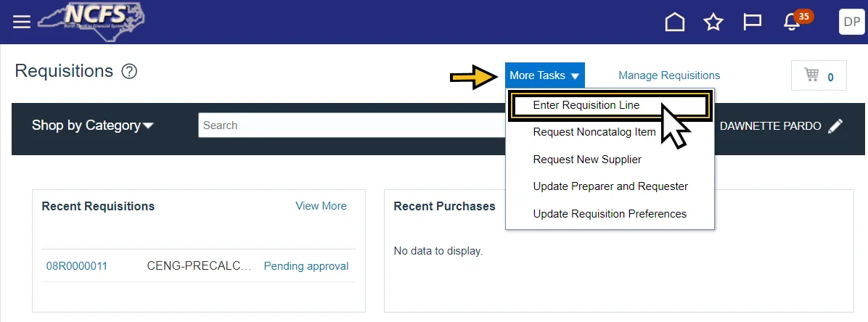This screenshot has width=868, height=322.
Task: Expand the Shop by Category dropdown
Action: [x=92, y=125]
